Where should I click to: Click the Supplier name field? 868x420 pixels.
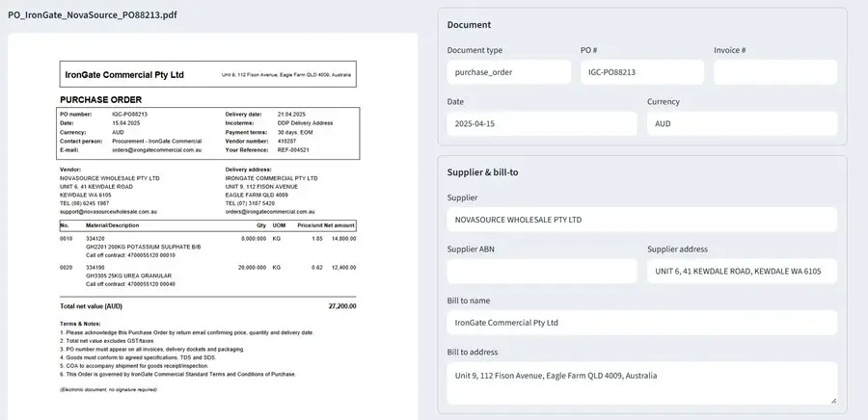(x=642, y=220)
